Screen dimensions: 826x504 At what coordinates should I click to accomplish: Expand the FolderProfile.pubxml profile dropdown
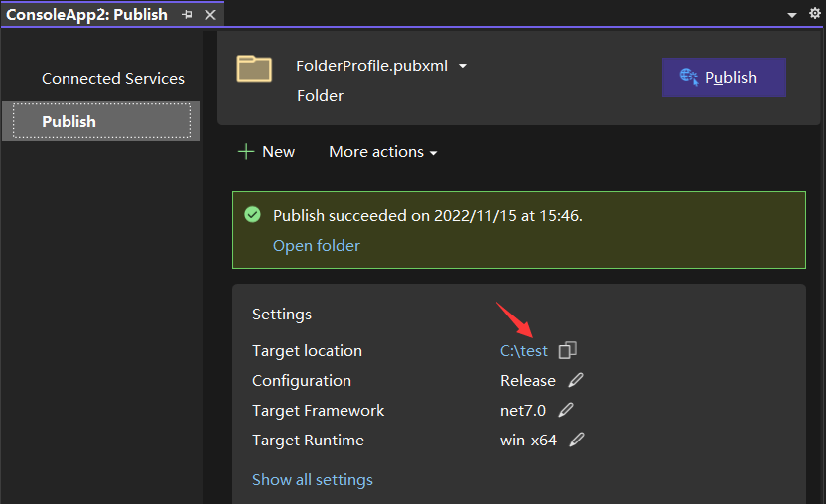(x=463, y=67)
